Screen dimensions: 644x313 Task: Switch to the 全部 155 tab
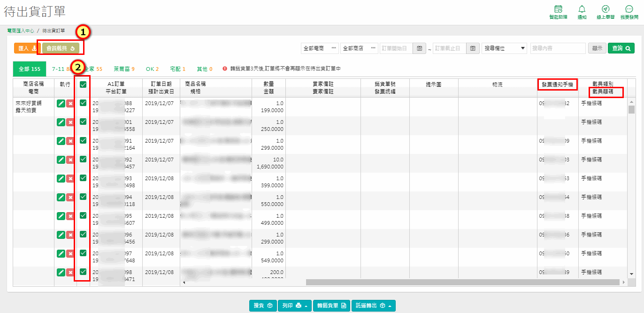point(29,69)
